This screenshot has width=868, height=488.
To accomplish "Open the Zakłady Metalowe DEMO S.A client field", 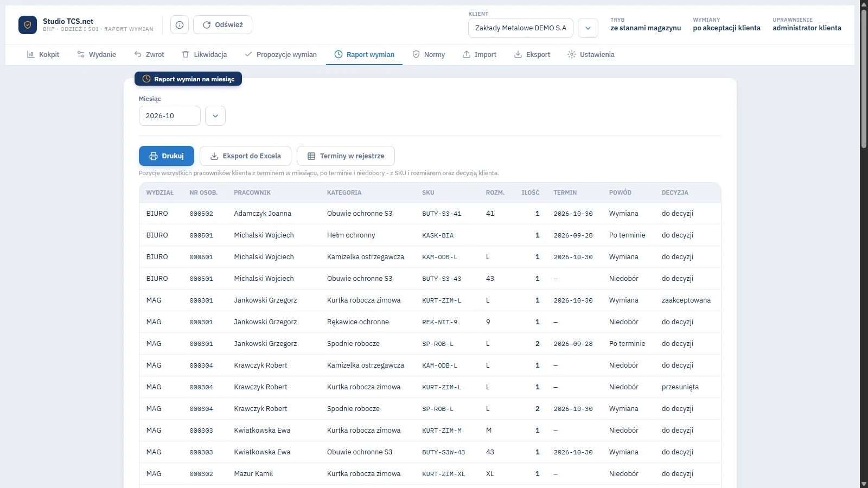I will click(x=521, y=28).
